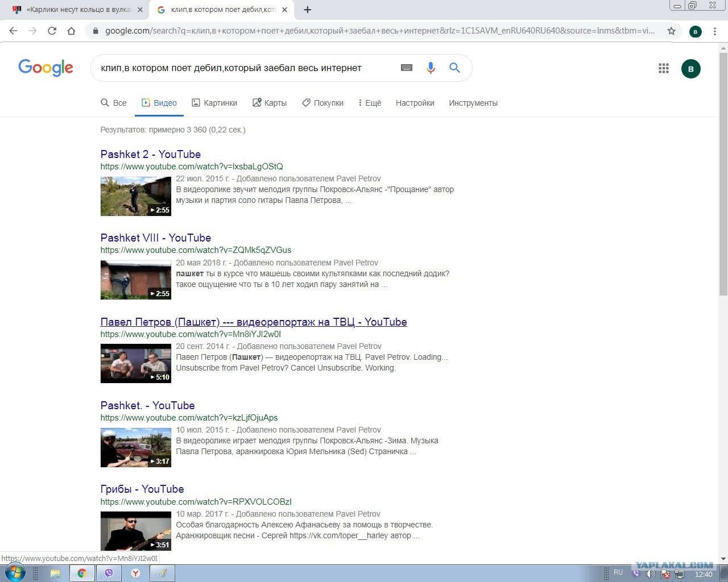Open the Chrome profile avatar in the toolbar
Image resolution: width=728 pixels, height=582 pixels.
695,31
